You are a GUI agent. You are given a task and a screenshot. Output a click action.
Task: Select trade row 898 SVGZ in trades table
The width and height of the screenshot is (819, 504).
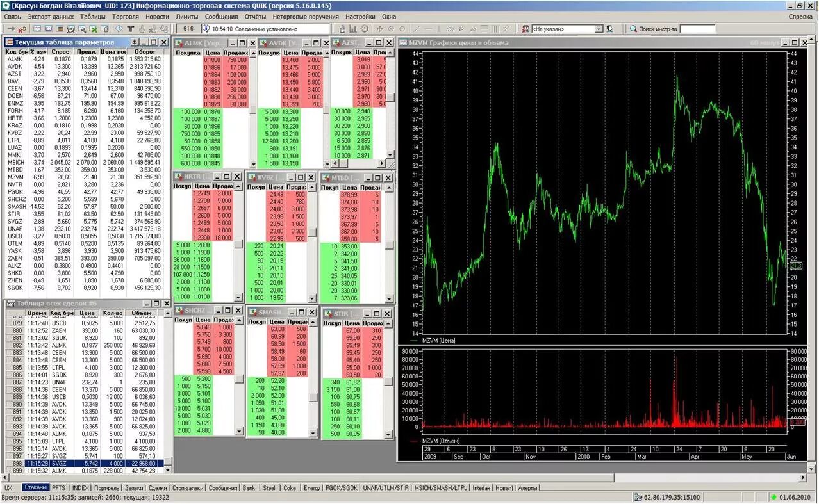coord(84,463)
